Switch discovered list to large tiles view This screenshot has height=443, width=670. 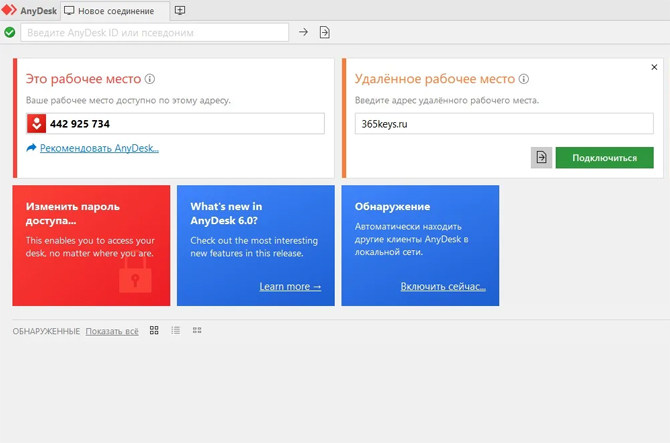coord(154,330)
